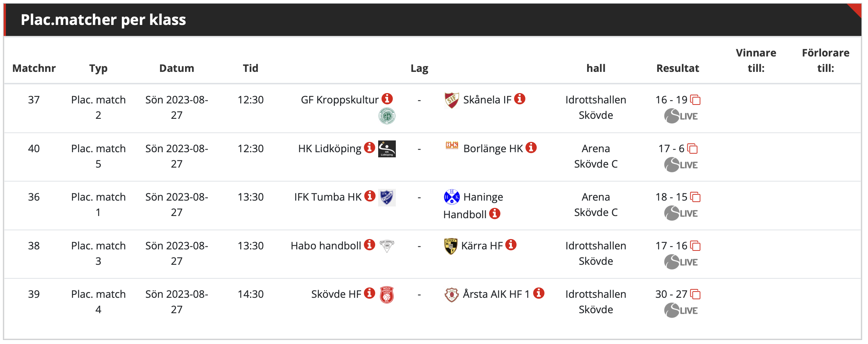Click the Resultat column header
868x344 pixels.
[x=678, y=68]
